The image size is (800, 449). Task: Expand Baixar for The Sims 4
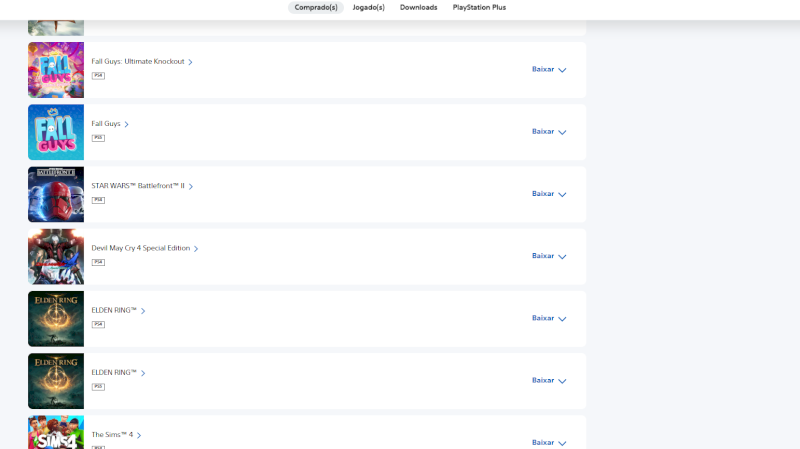click(x=549, y=442)
